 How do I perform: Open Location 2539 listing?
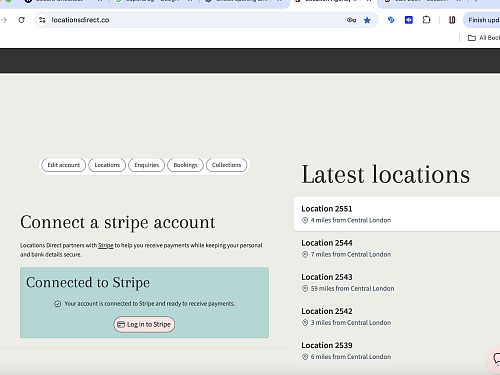pyautogui.click(x=397, y=351)
